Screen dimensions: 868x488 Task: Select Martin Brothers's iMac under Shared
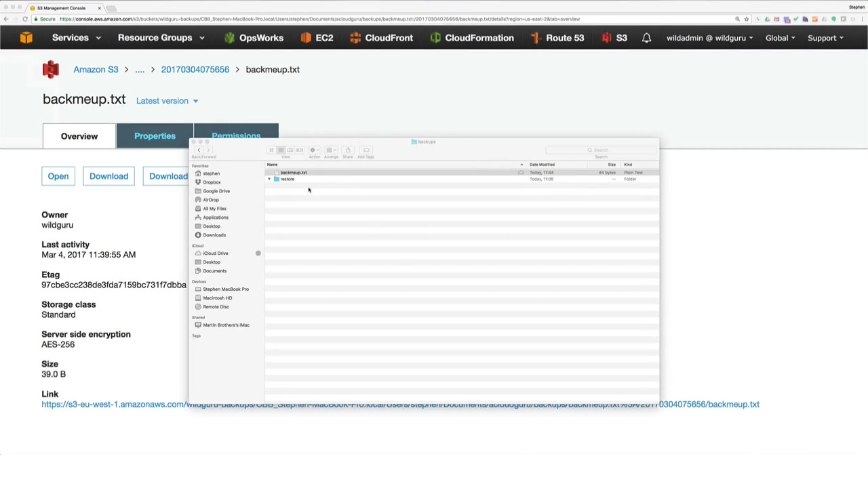(226, 325)
